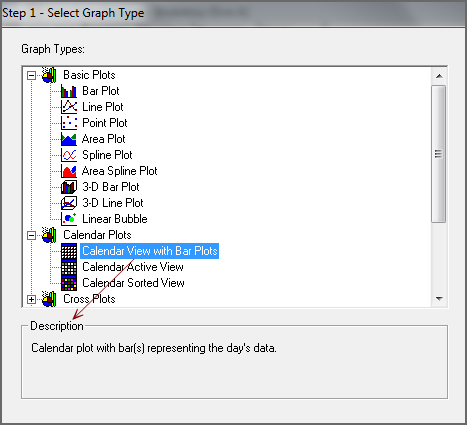Click the Basic Plots folder icon
The height and width of the screenshot is (425, 467).
(x=49, y=75)
